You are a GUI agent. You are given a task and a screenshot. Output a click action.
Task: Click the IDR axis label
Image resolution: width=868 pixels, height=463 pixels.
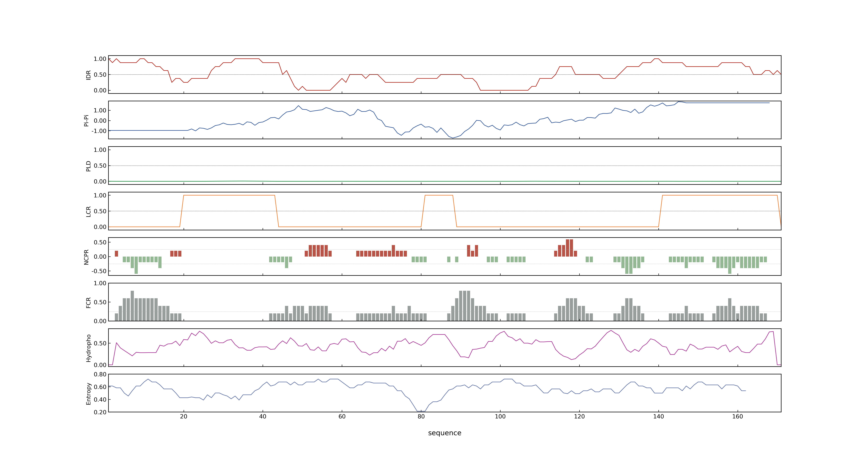88,75
